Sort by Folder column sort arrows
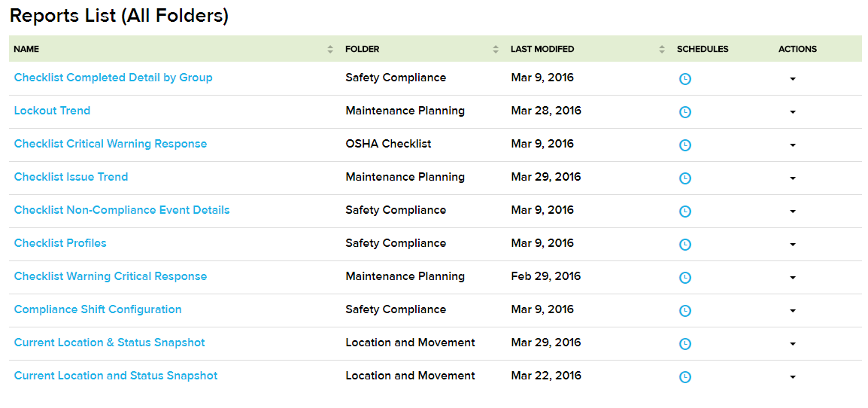The image size is (868, 408). coord(496,50)
